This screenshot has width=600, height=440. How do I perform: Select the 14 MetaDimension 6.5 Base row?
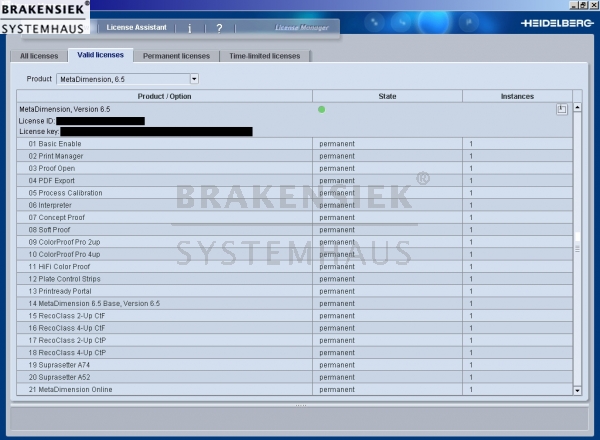click(295, 303)
